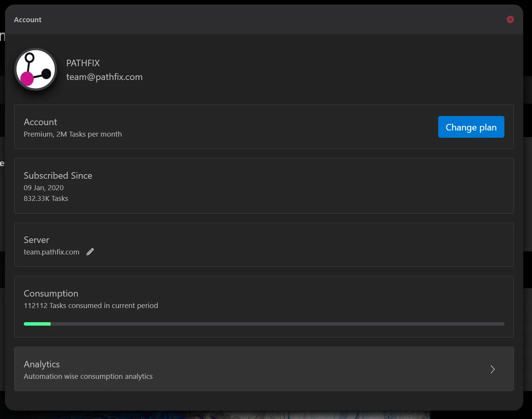The image size is (532, 419).
Task: Click the PATHFIX profile avatar
Action: pos(36,69)
